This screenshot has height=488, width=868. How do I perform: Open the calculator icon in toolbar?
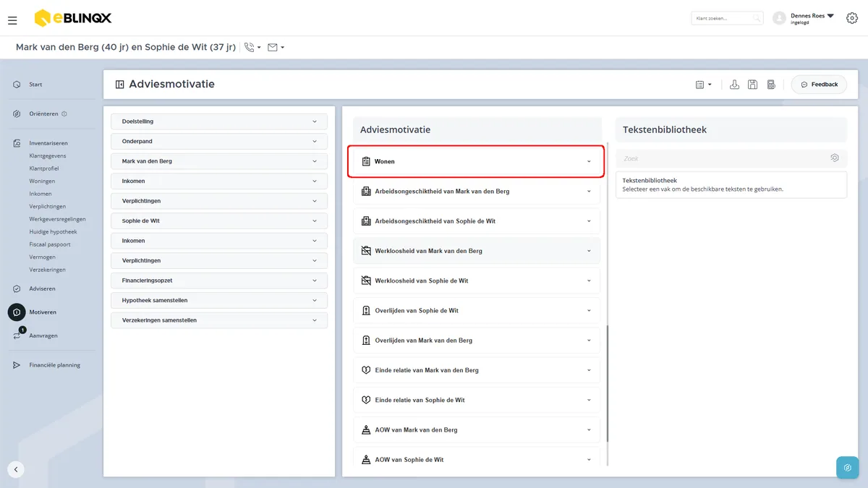pos(771,85)
